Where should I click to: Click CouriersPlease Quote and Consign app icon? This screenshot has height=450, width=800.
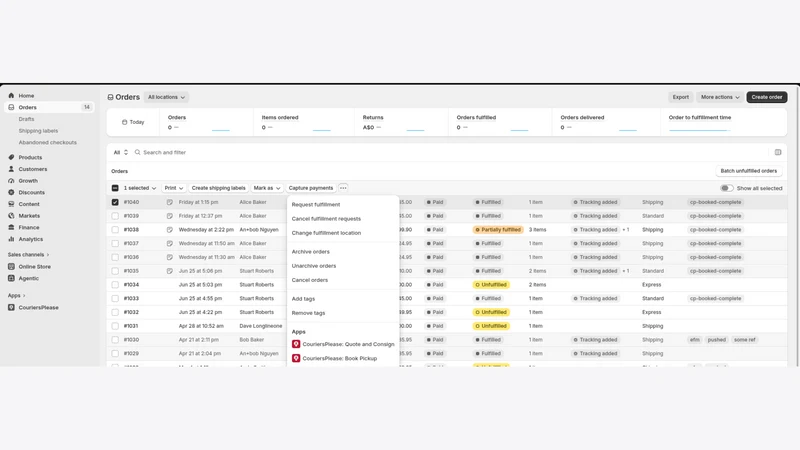(x=296, y=344)
